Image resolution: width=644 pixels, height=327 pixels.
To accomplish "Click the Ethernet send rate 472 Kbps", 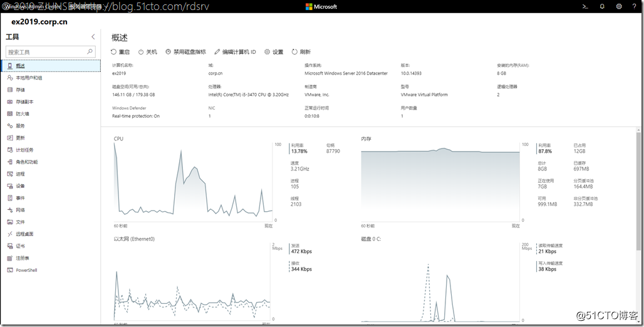I will click(301, 251).
